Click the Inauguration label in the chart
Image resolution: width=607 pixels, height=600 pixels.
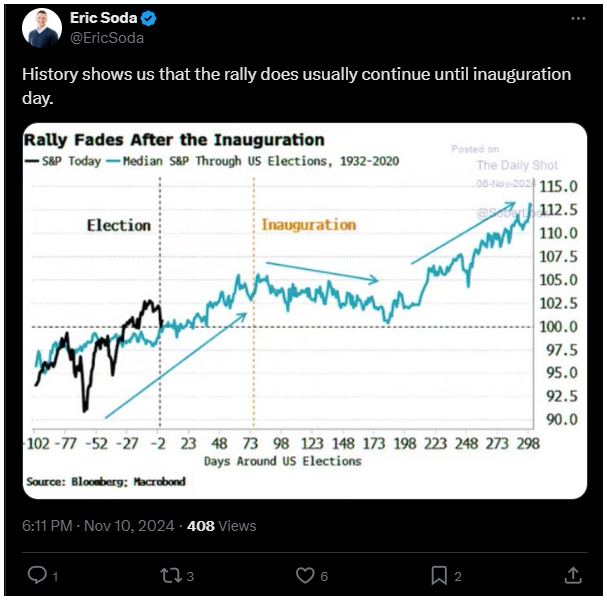coord(309,225)
